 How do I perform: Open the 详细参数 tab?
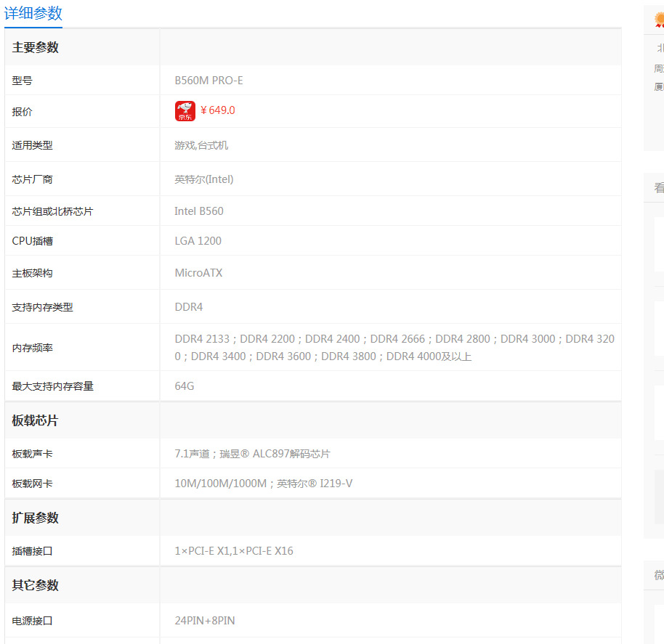tap(33, 13)
